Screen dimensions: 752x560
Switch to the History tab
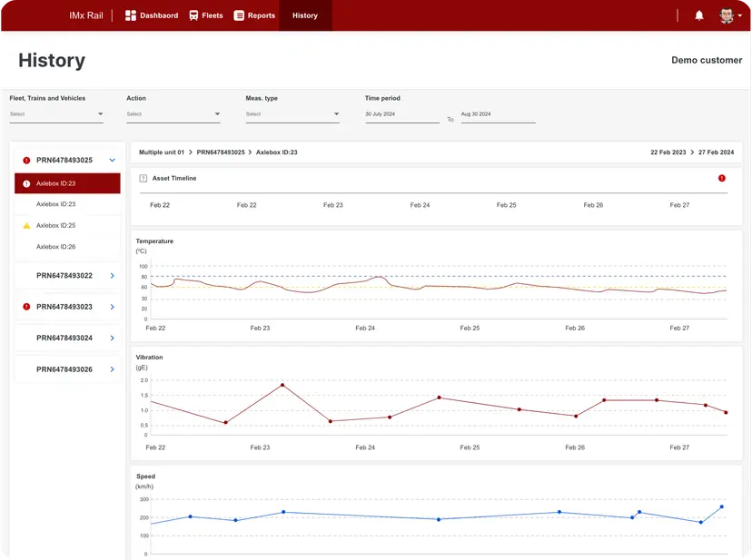pos(304,15)
